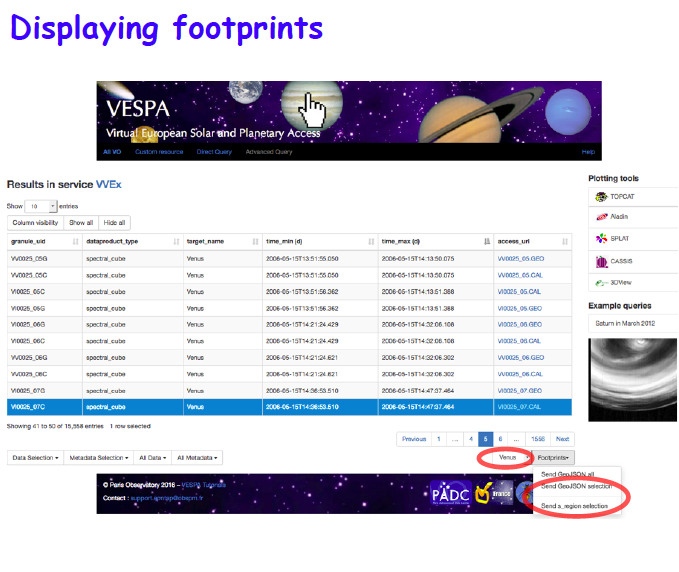679x572 pixels.
Task: Open the Metadata Selection dropdown
Action: click(x=99, y=458)
